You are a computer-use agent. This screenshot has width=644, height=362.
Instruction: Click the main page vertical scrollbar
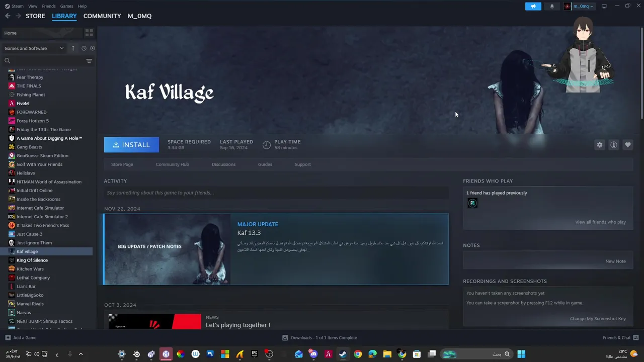tap(641, 73)
